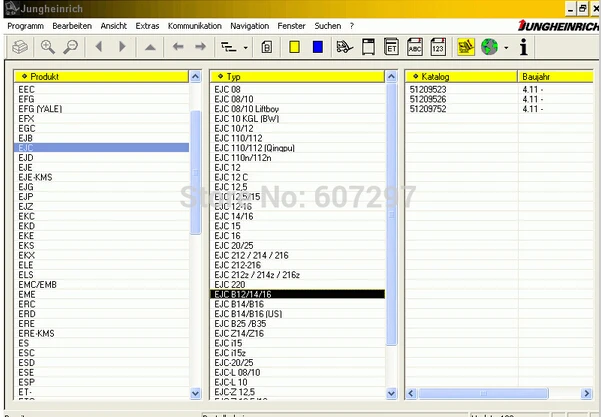The height and width of the screenshot is (417, 601).
Task: Select product EFG (YALE)
Action: [x=101, y=109]
